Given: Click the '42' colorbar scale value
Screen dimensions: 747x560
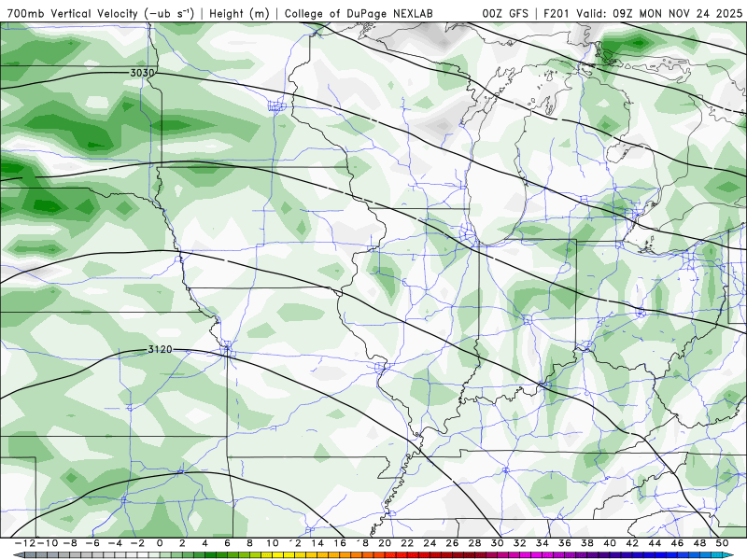Looking at the screenshot, I should (632, 543).
